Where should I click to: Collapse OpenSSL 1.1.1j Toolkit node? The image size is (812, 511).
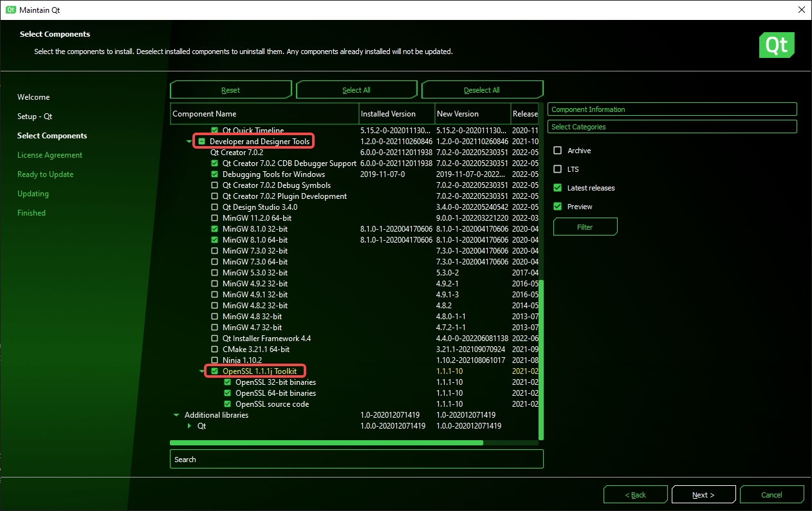pyautogui.click(x=202, y=371)
